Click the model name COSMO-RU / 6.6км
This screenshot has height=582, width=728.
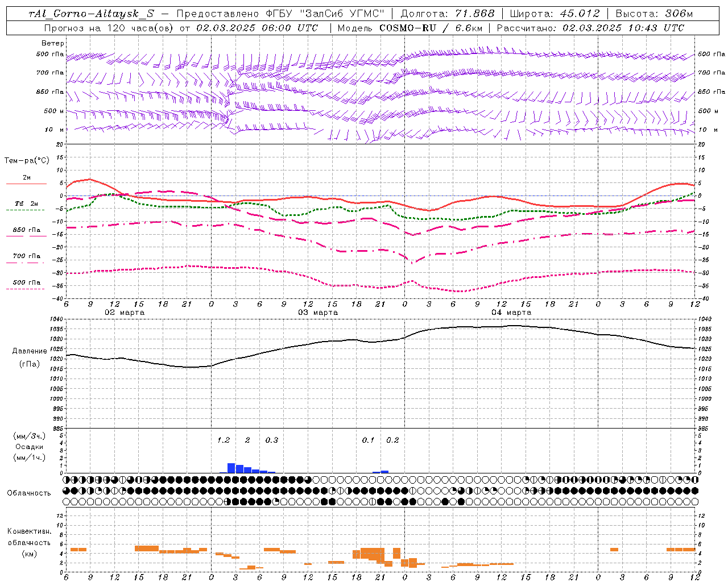click(431, 28)
